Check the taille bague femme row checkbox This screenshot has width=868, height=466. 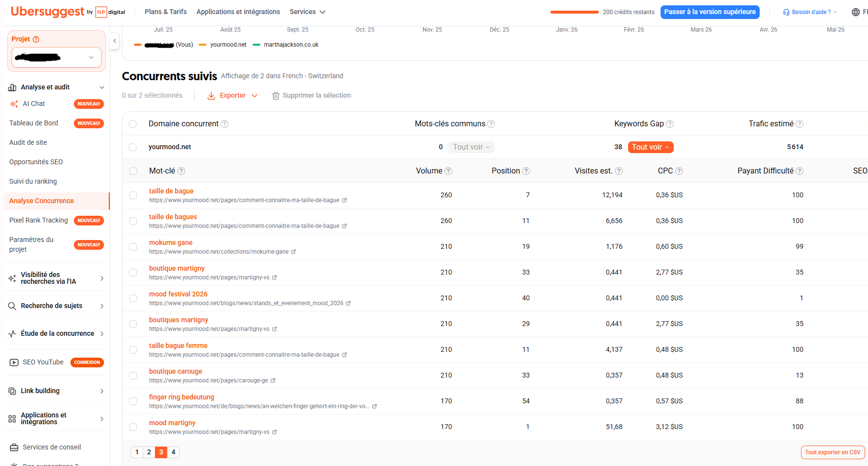[133, 350]
